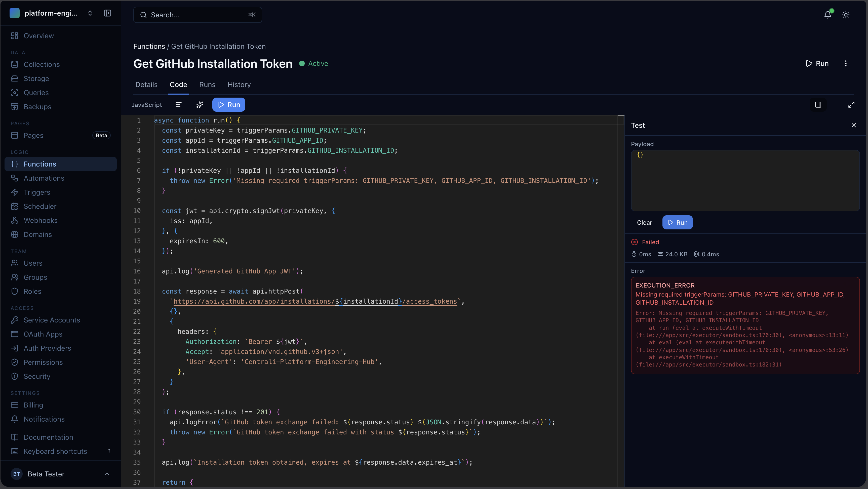Screen dimensions: 868x489
Task: Click Run in the Test panel
Action: tap(677, 223)
